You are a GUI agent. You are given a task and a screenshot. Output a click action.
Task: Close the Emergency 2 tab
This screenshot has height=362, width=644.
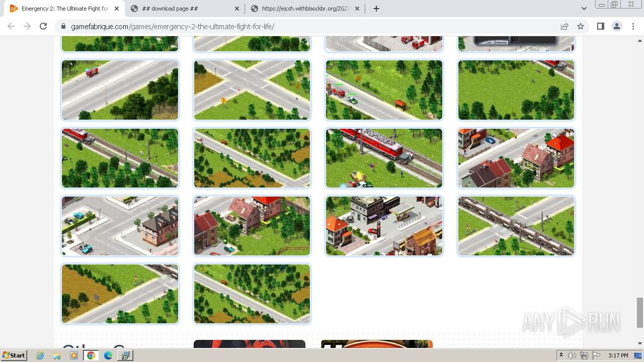coord(117,9)
